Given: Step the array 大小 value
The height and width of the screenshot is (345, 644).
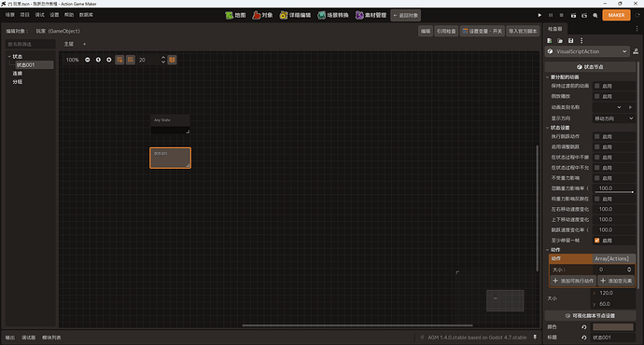Looking at the screenshot, I should pos(629,269).
